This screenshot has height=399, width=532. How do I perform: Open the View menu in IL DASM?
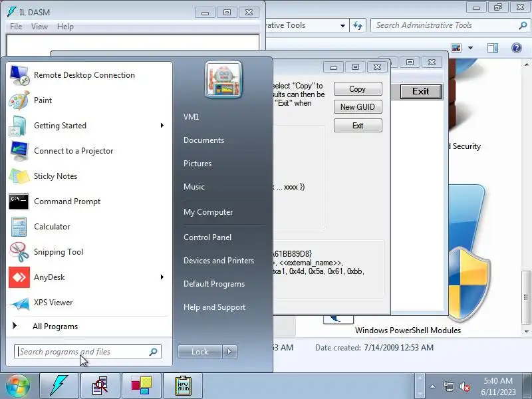[x=39, y=27]
